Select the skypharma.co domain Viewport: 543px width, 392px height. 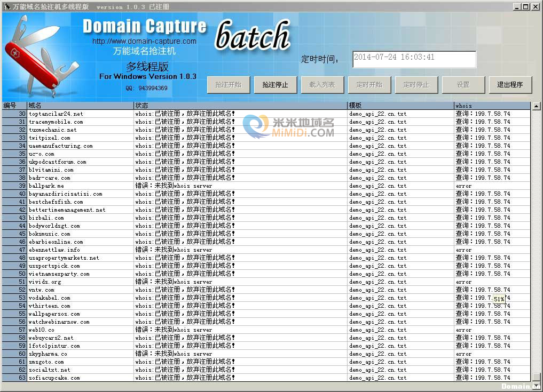(x=48, y=354)
